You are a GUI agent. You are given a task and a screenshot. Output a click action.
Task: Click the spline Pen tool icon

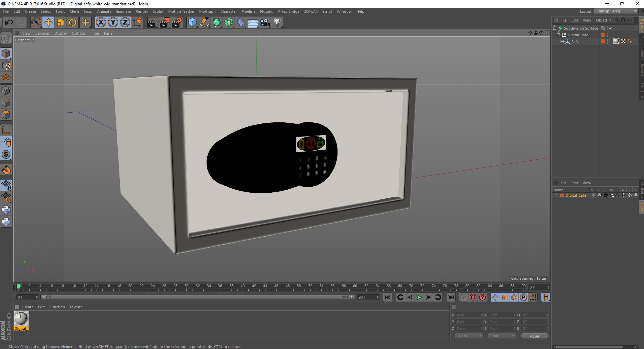tap(204, 23)
